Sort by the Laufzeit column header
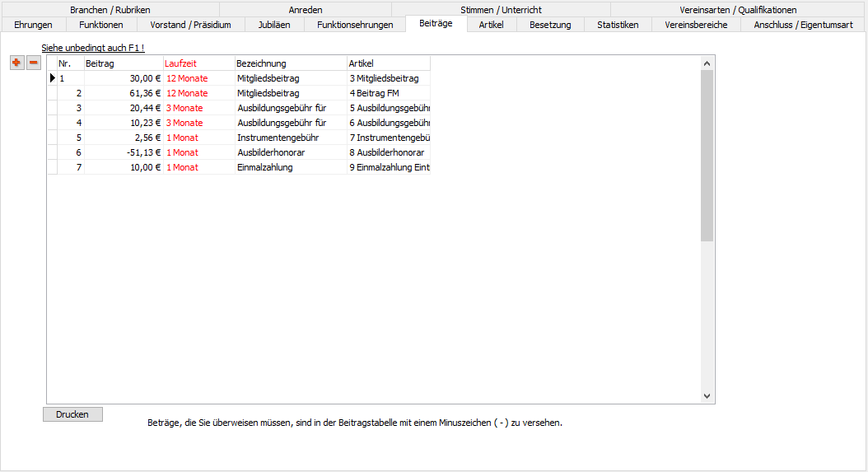 (198, 63)
